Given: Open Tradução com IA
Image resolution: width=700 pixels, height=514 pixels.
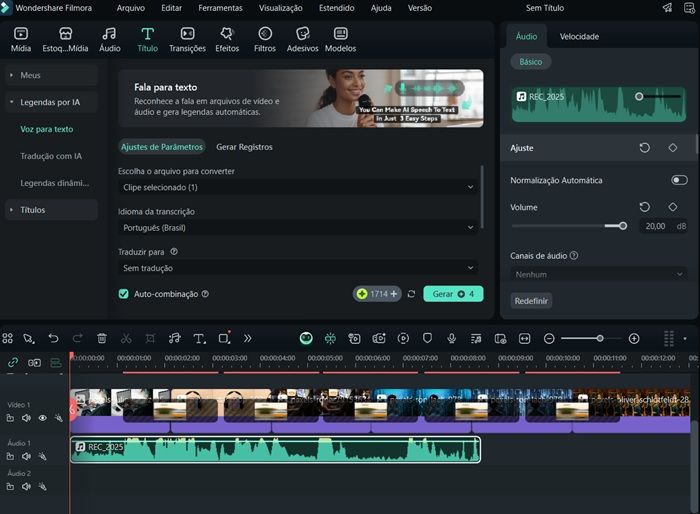Looking at the screenshot, I should click(x=51, y=156).
